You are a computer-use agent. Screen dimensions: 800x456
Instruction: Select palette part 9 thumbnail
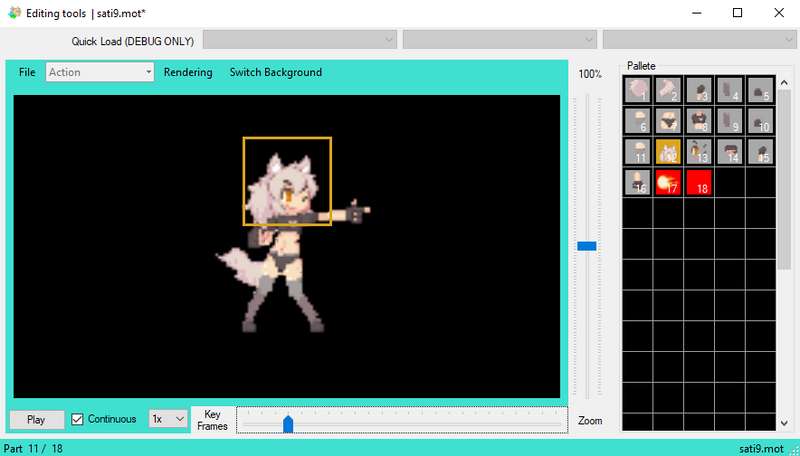click(729, 121)
